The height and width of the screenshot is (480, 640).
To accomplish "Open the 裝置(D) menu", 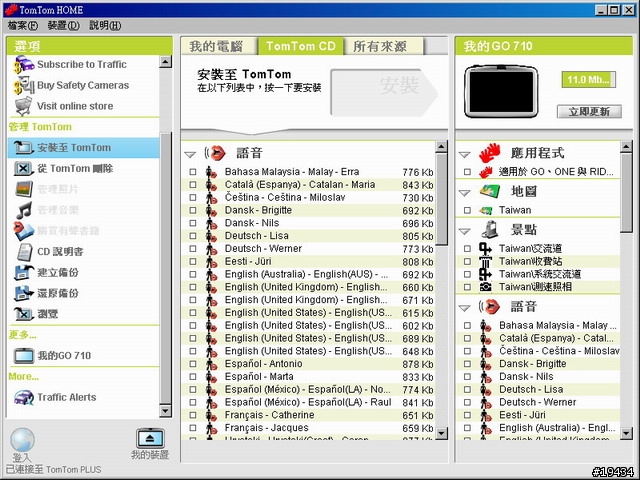I will pyautogui.click(x=63, y=25).
